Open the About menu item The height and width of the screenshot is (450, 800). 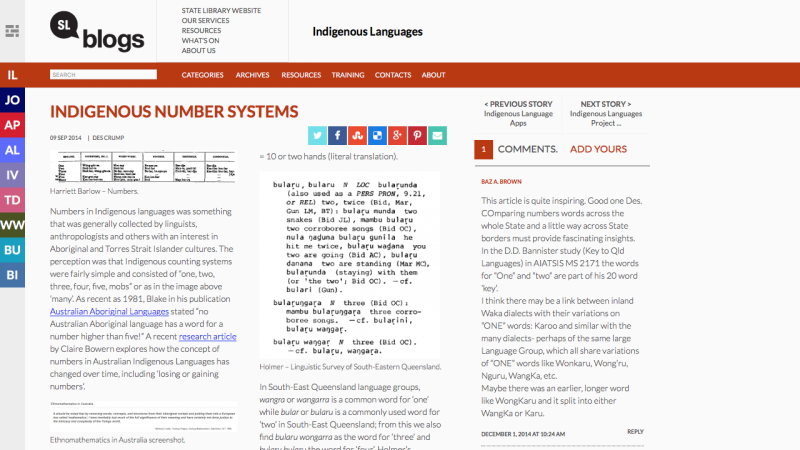point(433,75)
